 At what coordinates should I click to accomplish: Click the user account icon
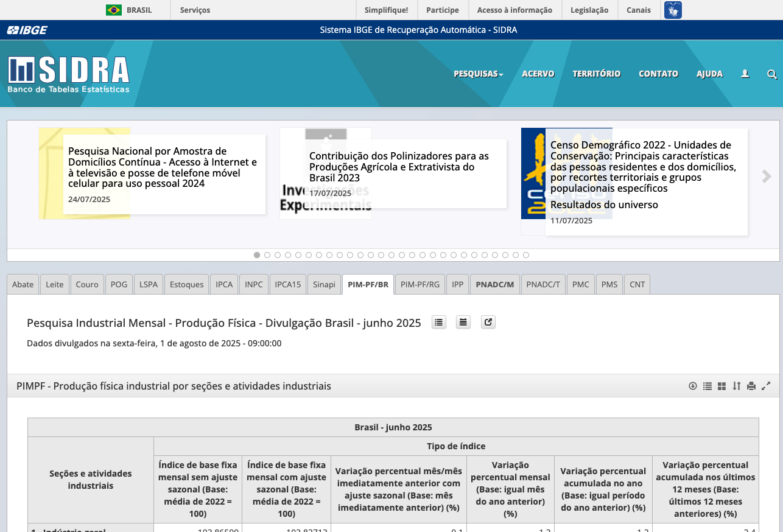(x=745, y=74)
